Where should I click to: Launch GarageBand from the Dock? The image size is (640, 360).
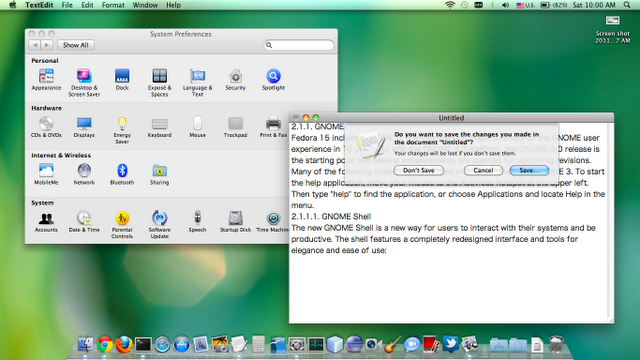pyautogui.click(x=392, y=344)
